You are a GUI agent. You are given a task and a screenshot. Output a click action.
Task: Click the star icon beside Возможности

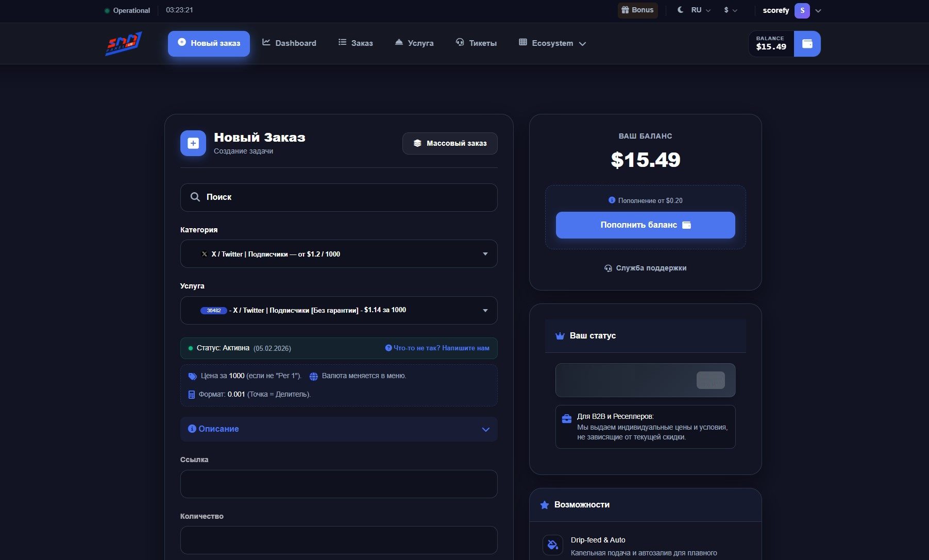(x=544, y=505)
